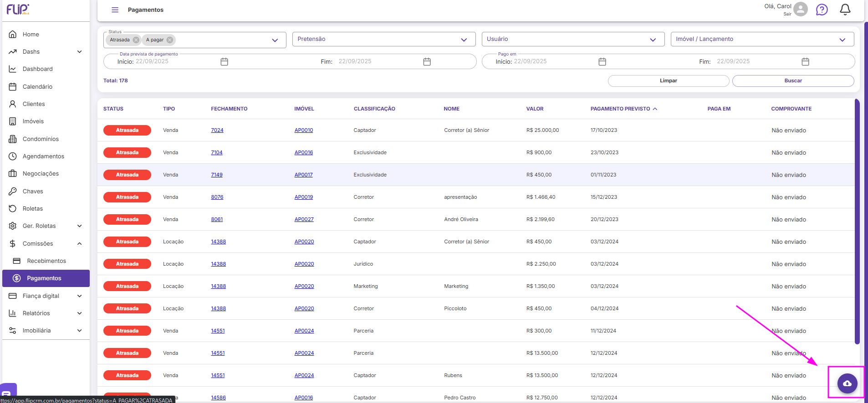Image resolution: width=868 pixels, height=403 pixels.
Task: Click the Total: 178 label
Action: (x=116, y=81)
